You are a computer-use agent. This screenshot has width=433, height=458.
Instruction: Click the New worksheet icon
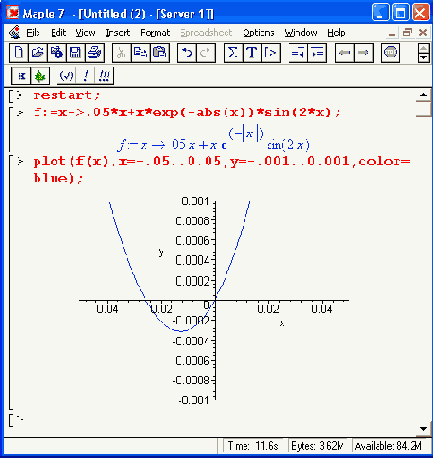pyautogui.click(x=19, y=53)
